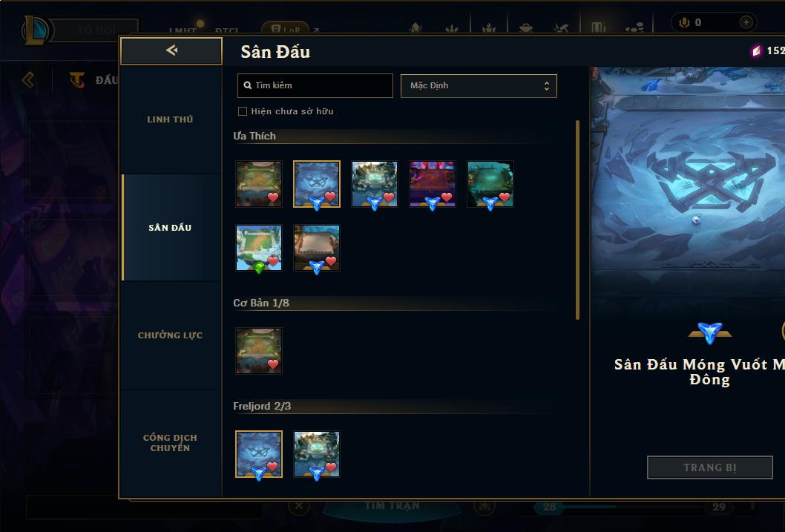Toggle the Hiện chưa sở hữu checkbox
Viewport: 785px width, 532px height.
click(243, 111)
